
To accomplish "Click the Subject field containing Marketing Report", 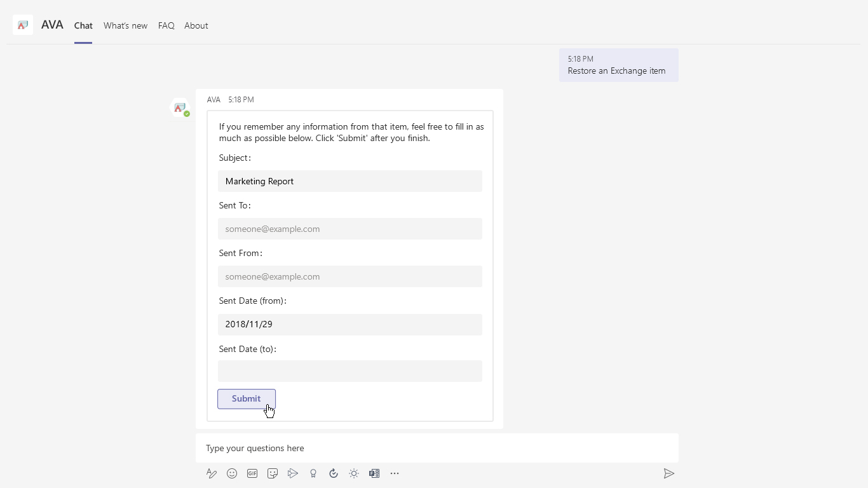I will tap(349, 181).
